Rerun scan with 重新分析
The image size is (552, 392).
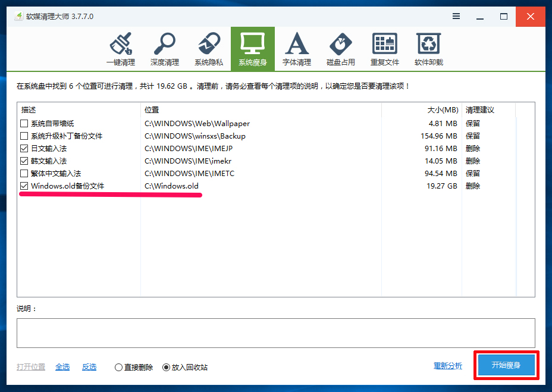(448, 365)
